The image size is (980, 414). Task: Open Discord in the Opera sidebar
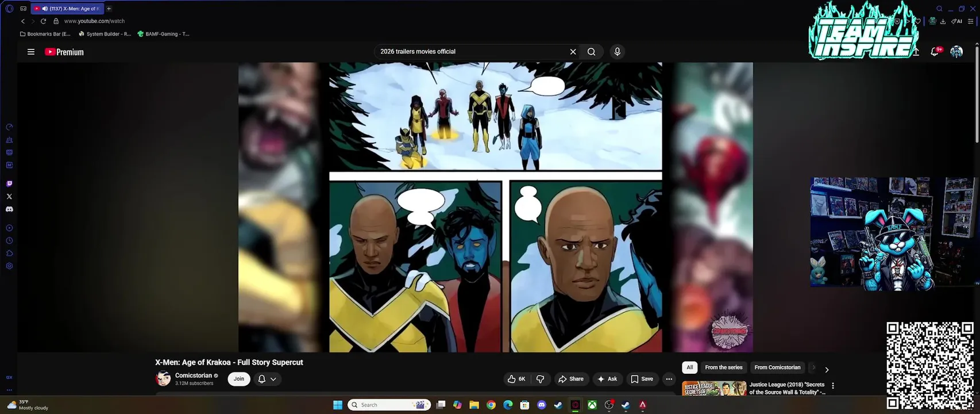[x=9, y=209]
